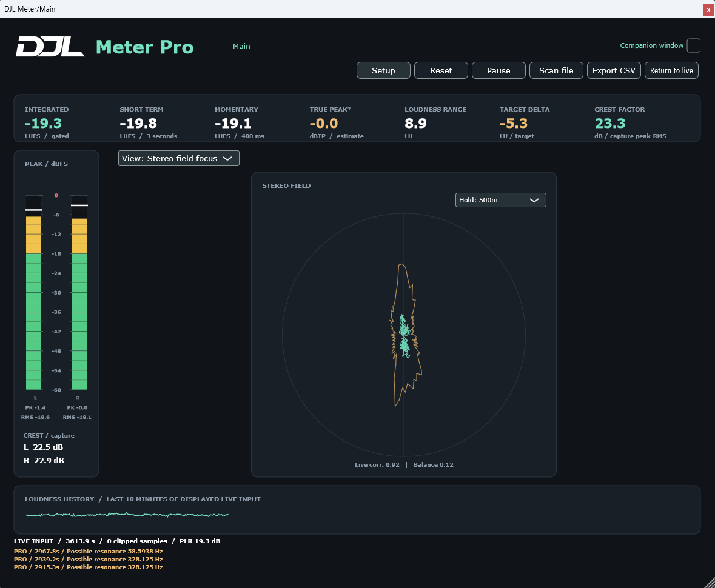
Task: Click the left channel peak meter bar
Action: (33, 293)
